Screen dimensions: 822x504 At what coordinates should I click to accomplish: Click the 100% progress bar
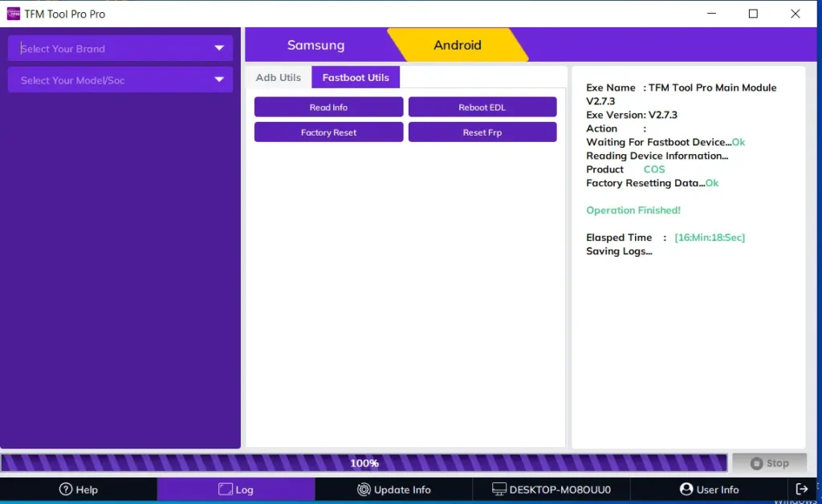point(364,463)
